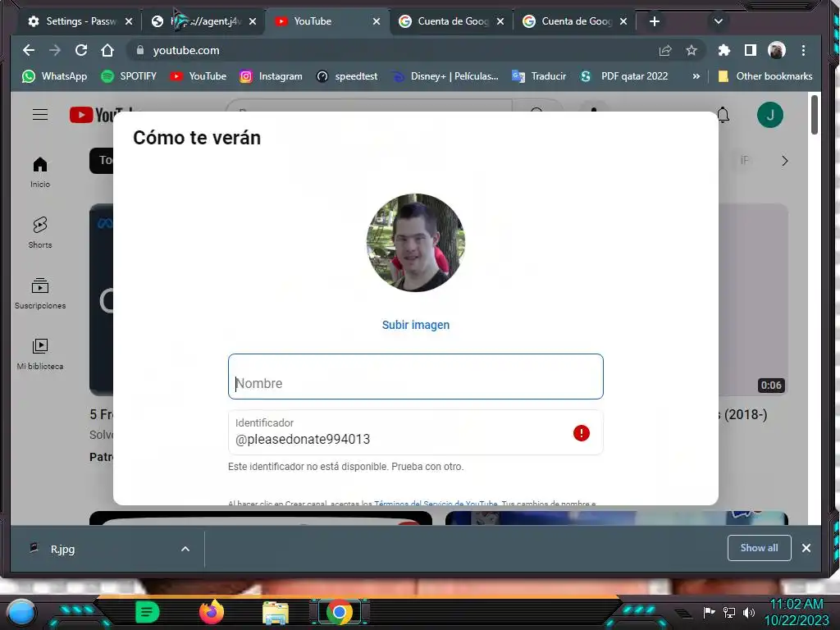Click the network tray icon
Viewport: 840px width, 630px height.
(729, 612)
